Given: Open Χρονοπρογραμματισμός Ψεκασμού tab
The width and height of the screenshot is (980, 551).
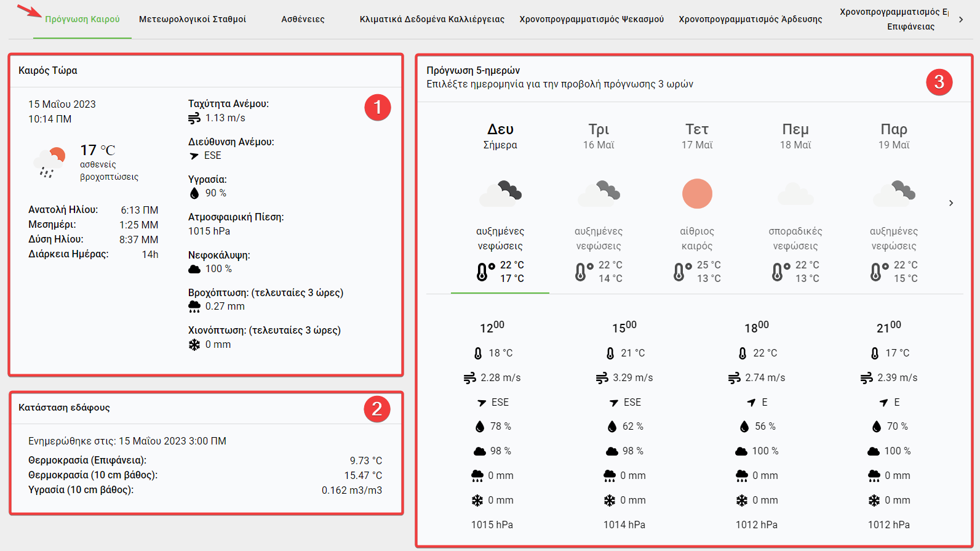Looking at the screenshot, I should (591, 19).
